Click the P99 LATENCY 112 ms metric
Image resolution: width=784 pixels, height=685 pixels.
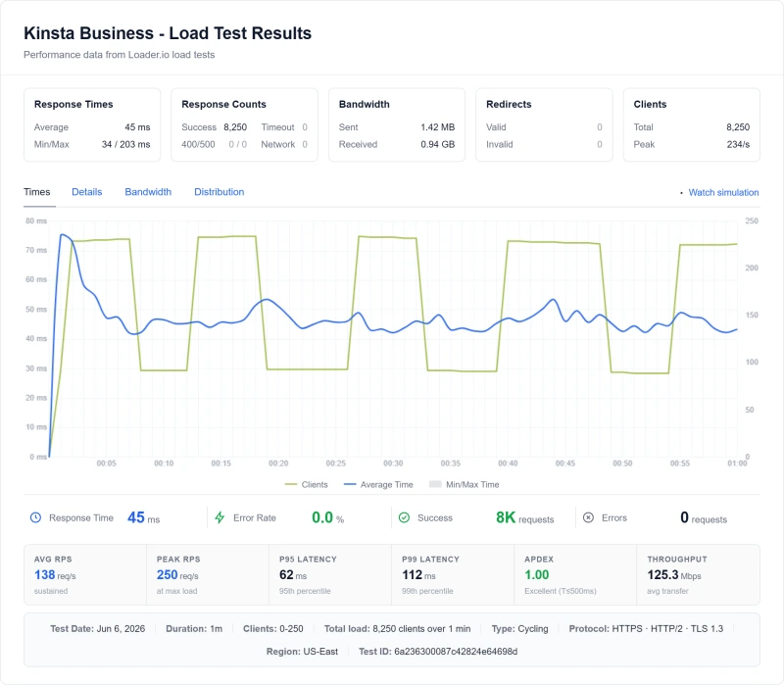pos(419,575)
